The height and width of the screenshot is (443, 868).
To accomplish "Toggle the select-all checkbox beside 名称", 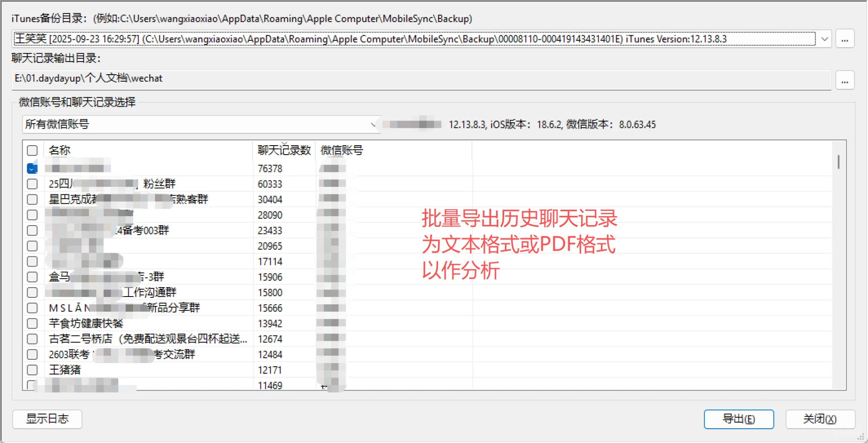I will pyautogui.click(x=32, y=151).
